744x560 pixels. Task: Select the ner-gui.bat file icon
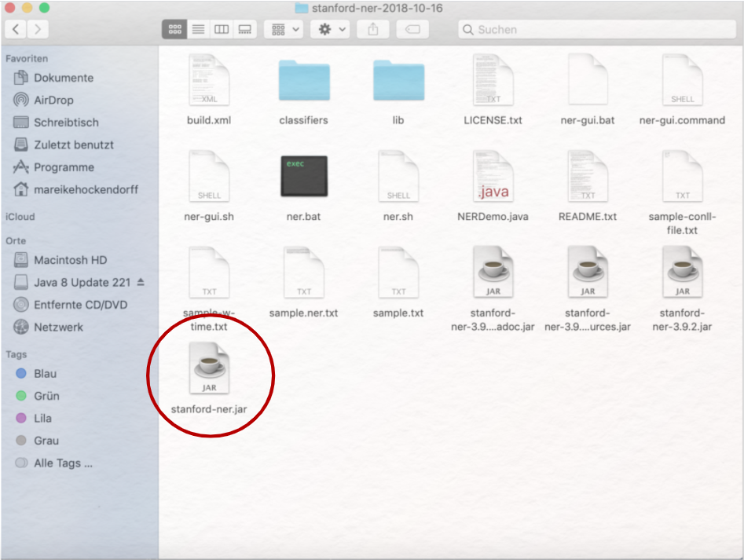click(x=588, y=79)
